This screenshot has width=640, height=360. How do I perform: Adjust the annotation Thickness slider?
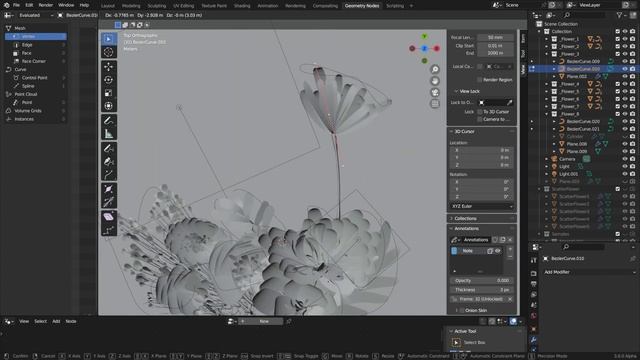(482, 290)
